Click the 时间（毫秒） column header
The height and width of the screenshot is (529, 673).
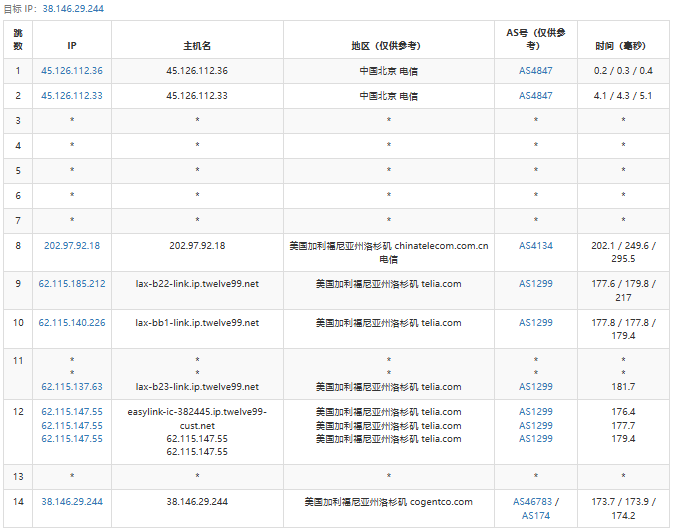click(622, 46)
